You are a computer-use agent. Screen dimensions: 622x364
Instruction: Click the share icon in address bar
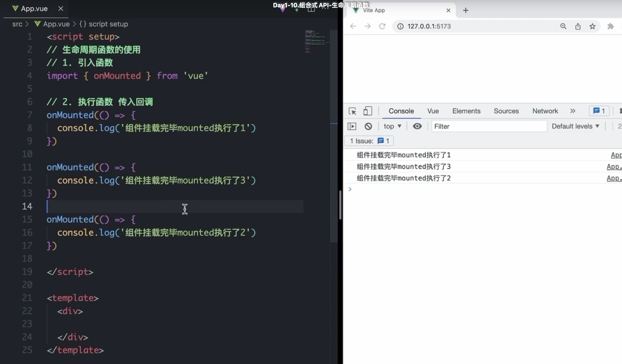point(578,26)
